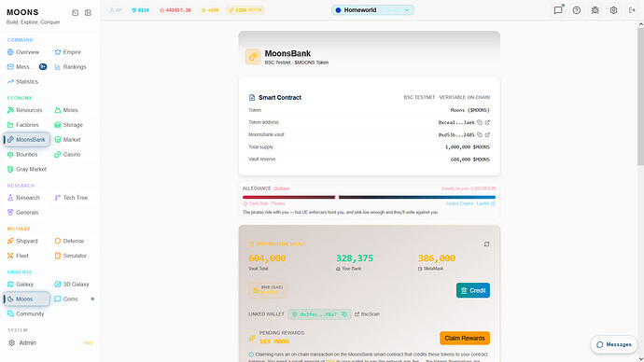Open Admin under System
Image resolution: width=644 pixels, height=362 pixels.
coord(23,342)
